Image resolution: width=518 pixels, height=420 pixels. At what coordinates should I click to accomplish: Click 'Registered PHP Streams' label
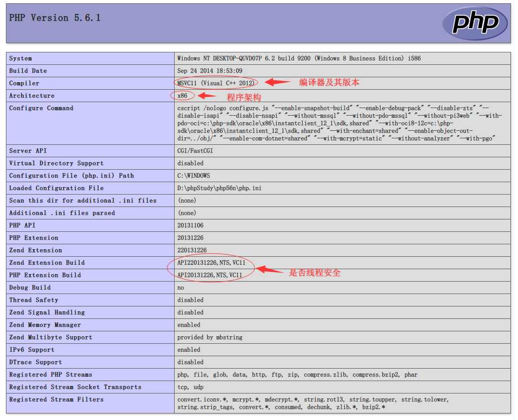click(50, 375)
